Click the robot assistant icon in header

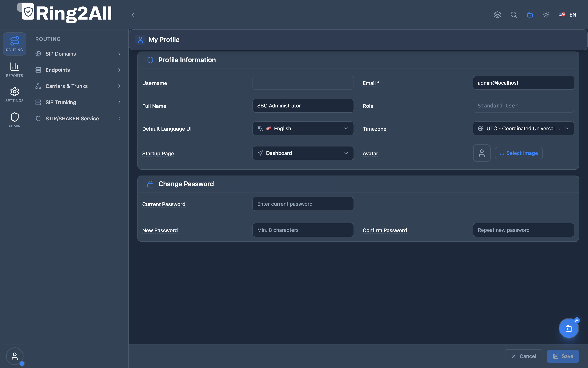click(530, 15)
